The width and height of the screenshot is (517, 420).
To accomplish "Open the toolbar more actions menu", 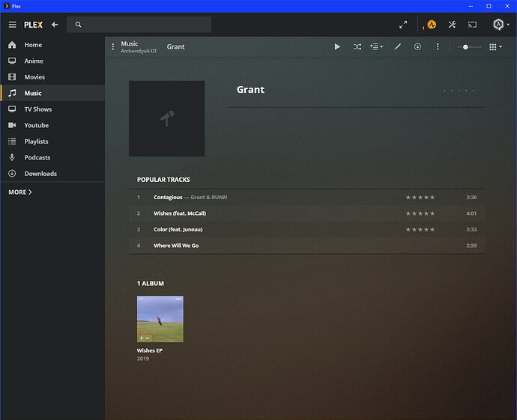I will (x=438, y=46).
